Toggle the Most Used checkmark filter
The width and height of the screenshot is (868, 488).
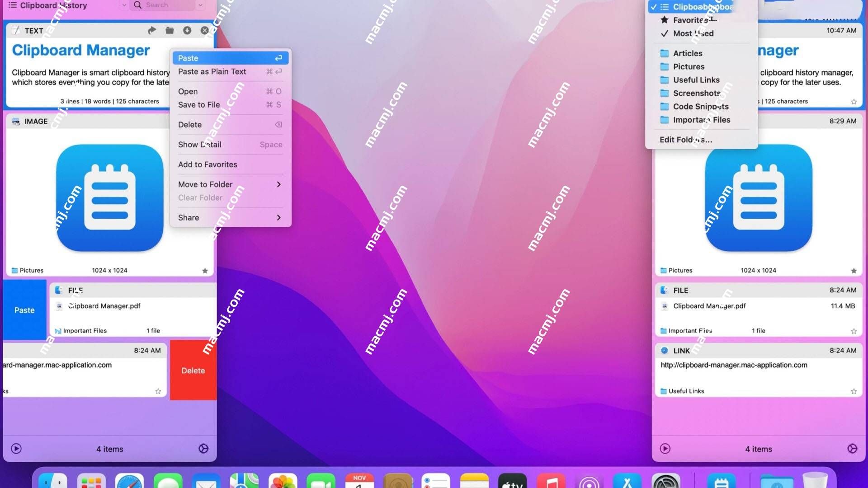point(693,33)
